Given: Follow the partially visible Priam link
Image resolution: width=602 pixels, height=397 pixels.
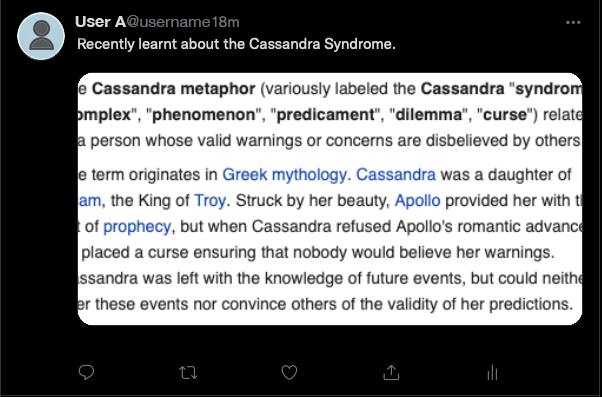Looking at the screenshot, I should 89,201.
